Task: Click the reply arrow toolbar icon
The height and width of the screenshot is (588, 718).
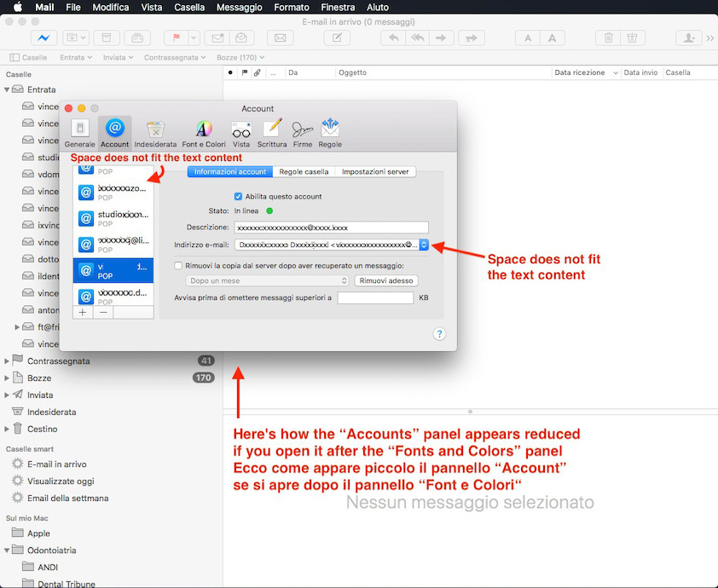Action: [393, 38]
